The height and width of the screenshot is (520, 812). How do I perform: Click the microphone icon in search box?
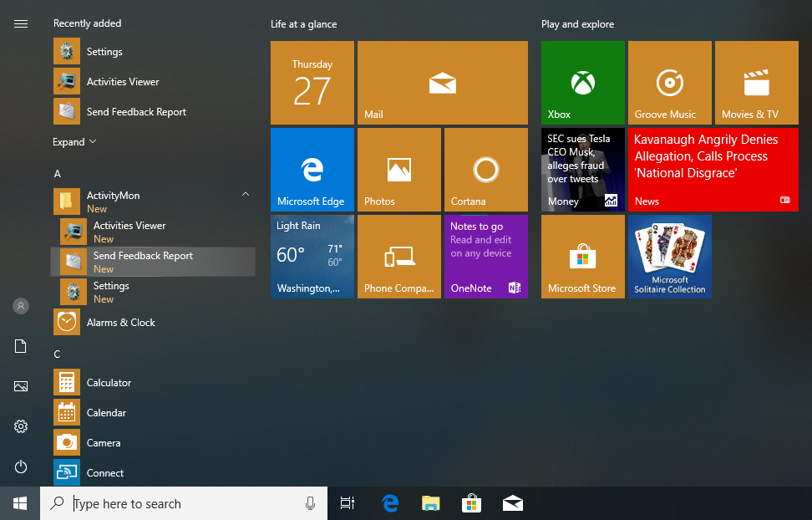(310, 503)
